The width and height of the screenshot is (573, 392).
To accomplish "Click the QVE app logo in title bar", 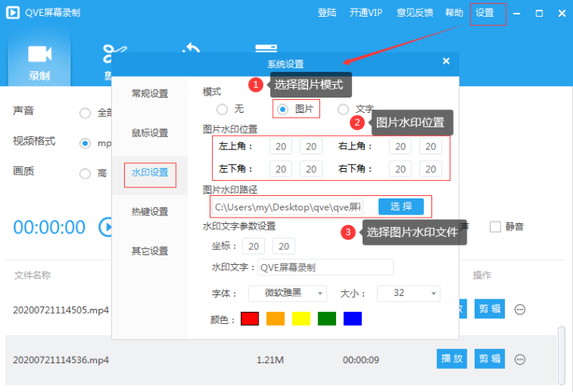I will (x=13, y=13).
